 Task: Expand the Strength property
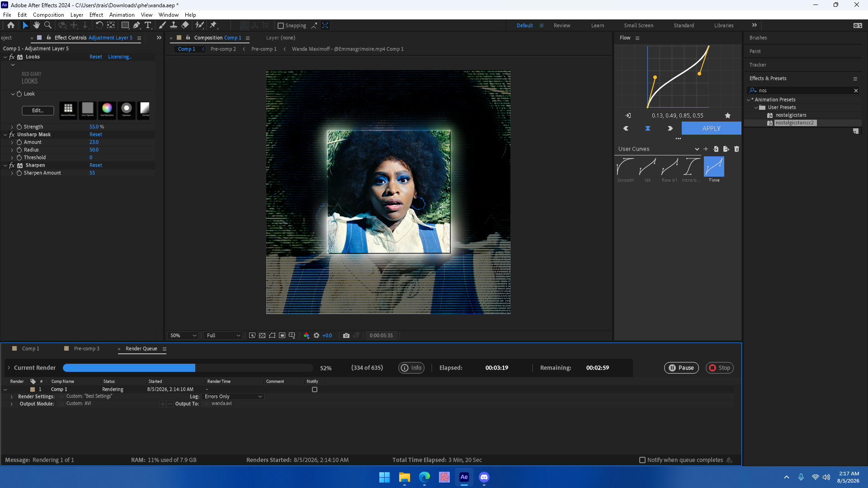tap(12, 127)
